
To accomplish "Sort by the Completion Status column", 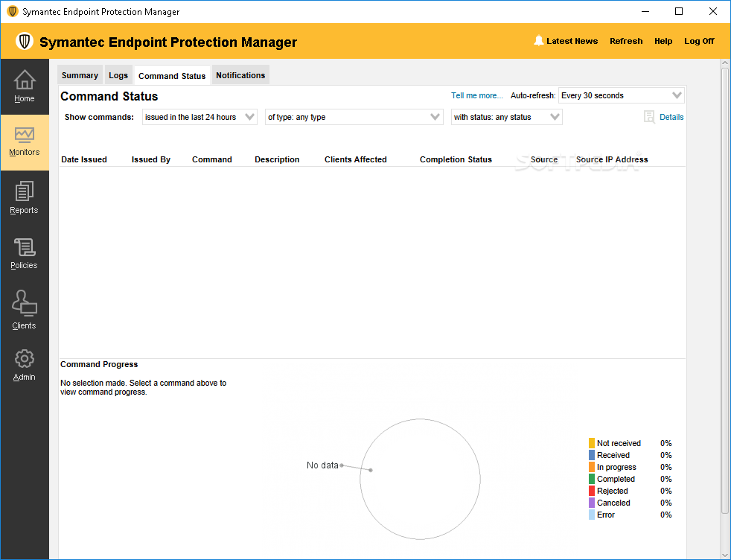I will coord(456,159).
